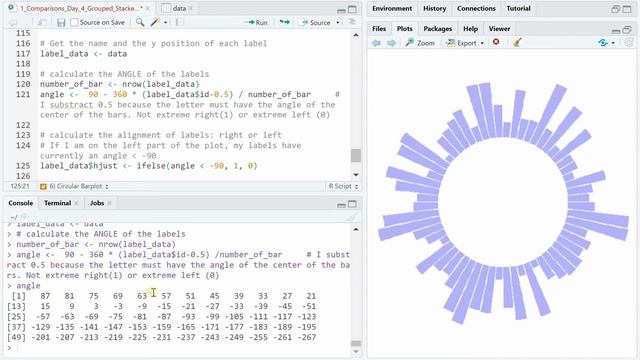Open the History tab
Viewport: 640px width, 360px height.
click(434, 8)
